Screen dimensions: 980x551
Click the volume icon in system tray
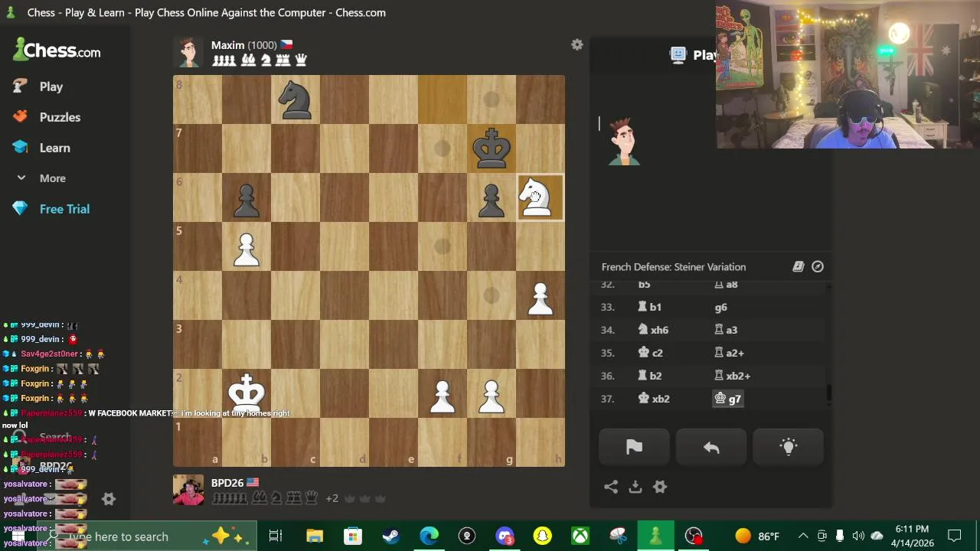[x=858, y=536]
